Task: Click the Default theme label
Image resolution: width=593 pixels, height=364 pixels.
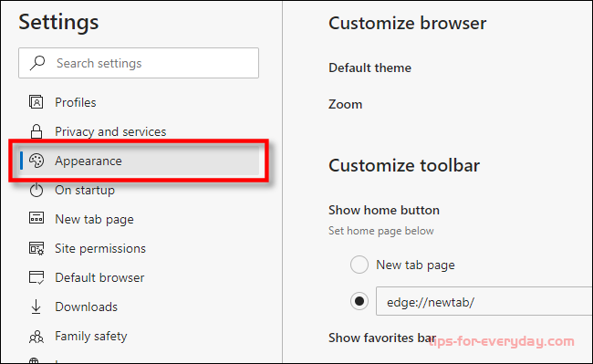Action: click(369, 68)
